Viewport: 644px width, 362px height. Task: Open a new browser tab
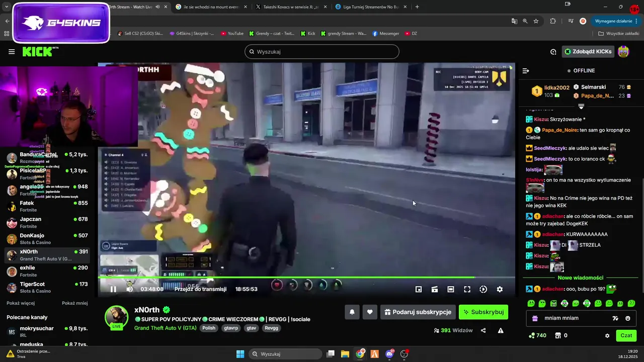tap(417, 7)
